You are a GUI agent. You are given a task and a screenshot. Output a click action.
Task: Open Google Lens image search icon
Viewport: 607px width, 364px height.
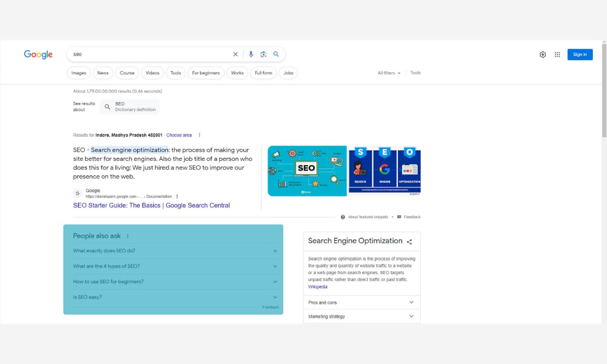[x=264, y=54]
